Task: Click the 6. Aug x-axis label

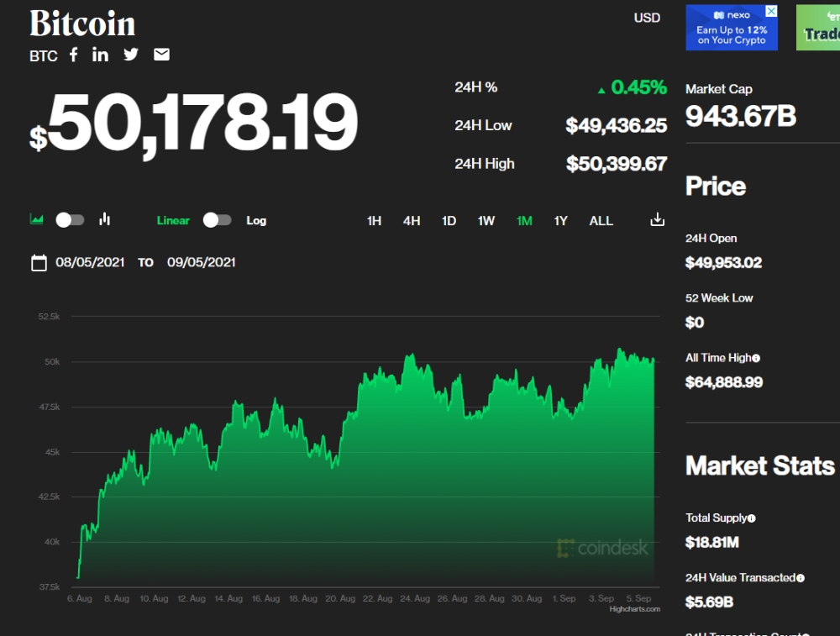Action: 80,598
